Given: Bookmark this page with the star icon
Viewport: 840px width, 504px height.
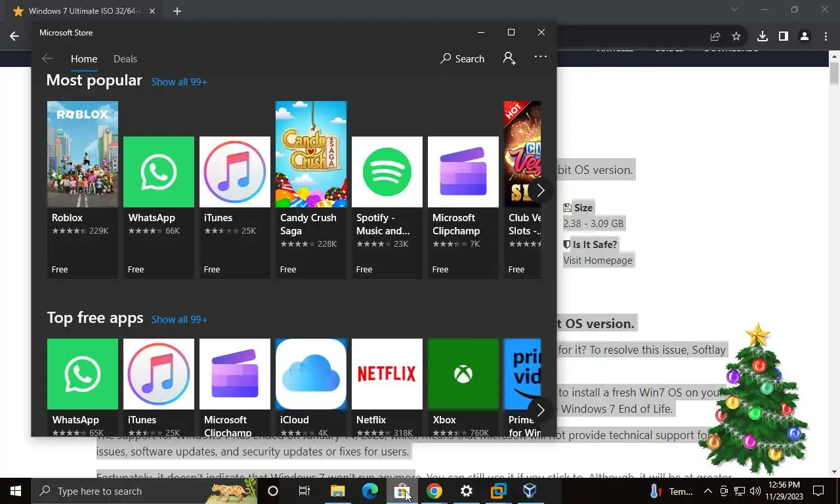Looking at the screenshot, I should [x=736, y=37].
